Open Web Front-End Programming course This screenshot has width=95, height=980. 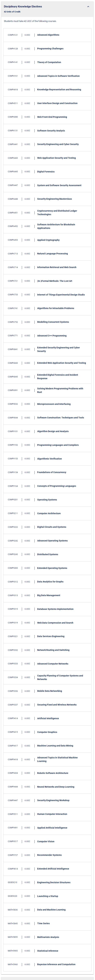tap(47, 117)
